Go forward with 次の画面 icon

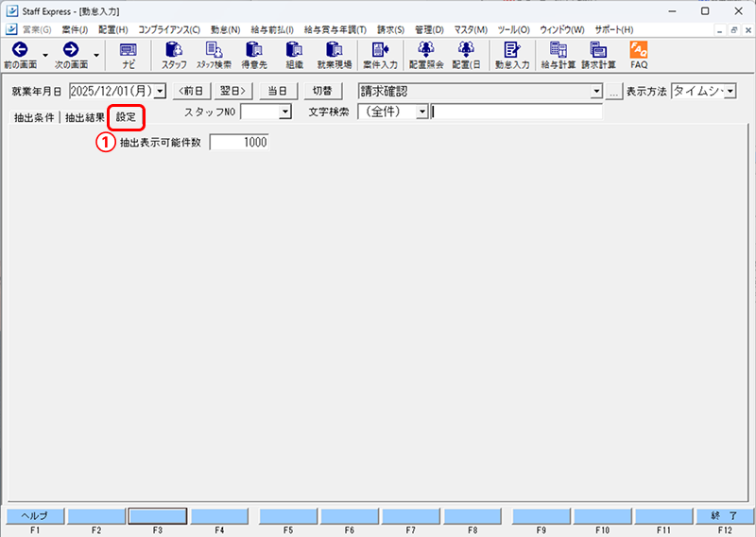pos(72,55)
